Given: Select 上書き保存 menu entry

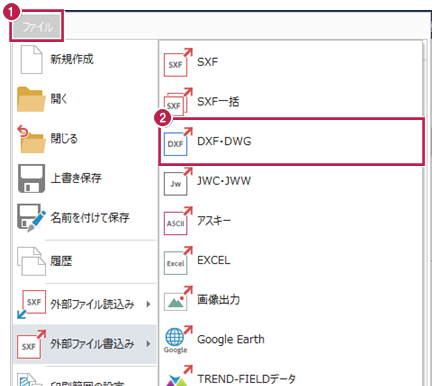Looking at the screenshot, I should [x=76, y=178].
